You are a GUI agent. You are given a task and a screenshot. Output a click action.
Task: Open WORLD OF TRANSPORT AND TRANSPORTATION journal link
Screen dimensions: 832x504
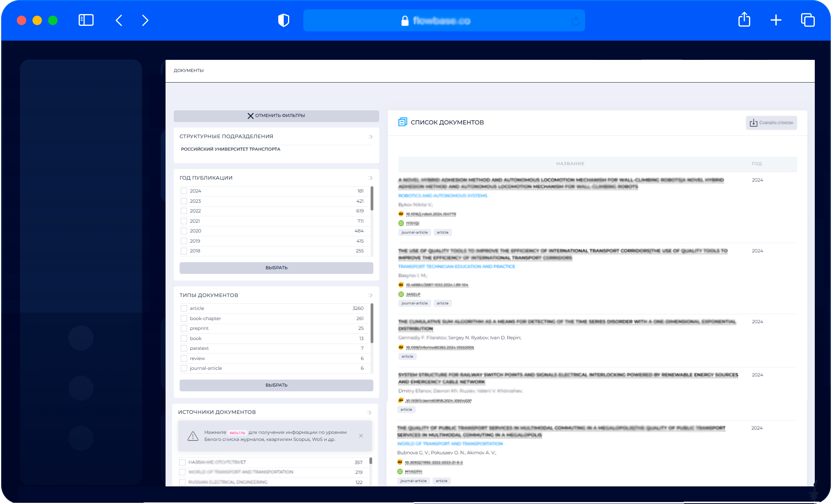(450, 444)
